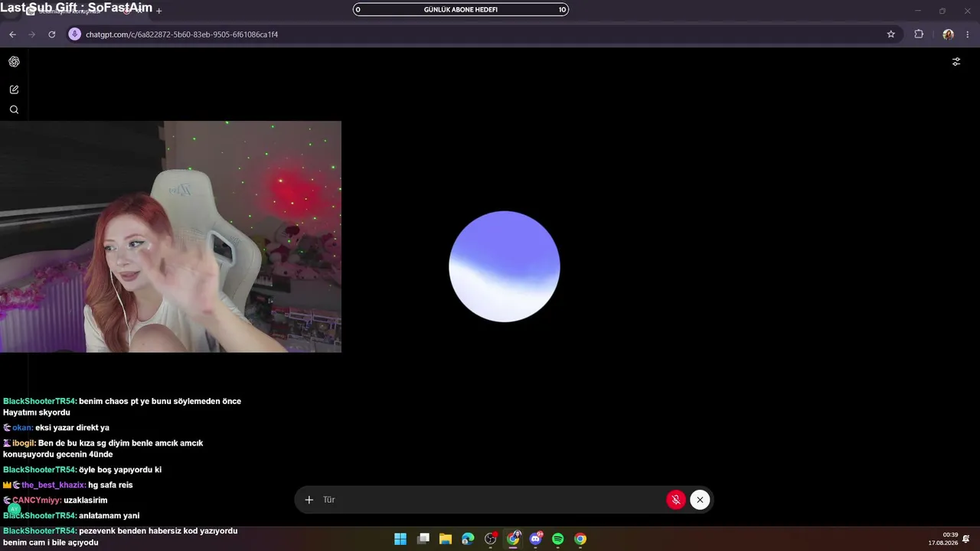Viewport: 980px width, 551px height.
Task: Open the second Chrome icon on taskbar
Action: tap(580, 539)
